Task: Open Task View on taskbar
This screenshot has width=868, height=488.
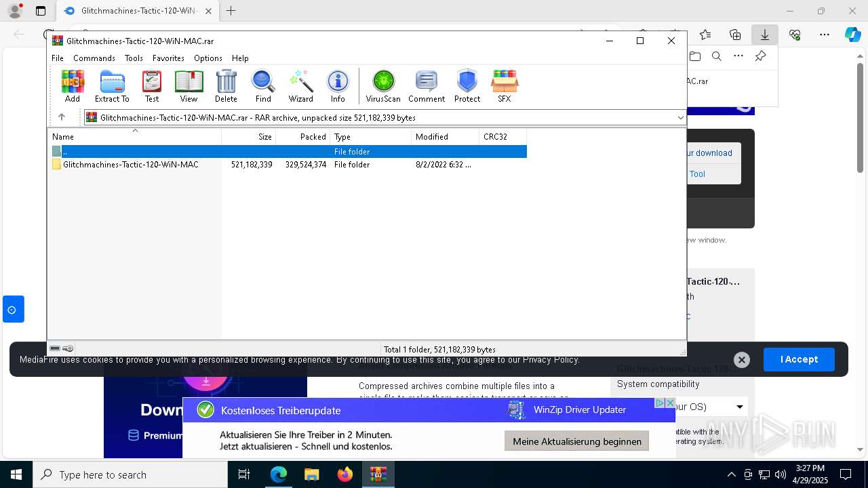Action: [x=244, y=474]
